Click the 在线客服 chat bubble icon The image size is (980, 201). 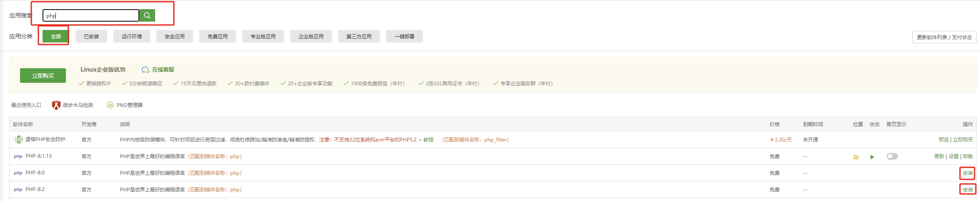coord(145,70)
